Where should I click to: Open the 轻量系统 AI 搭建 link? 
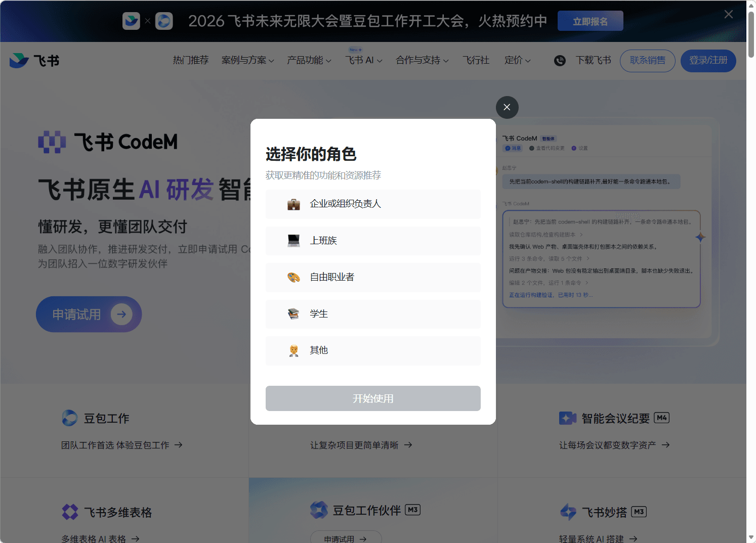(598, 539)
